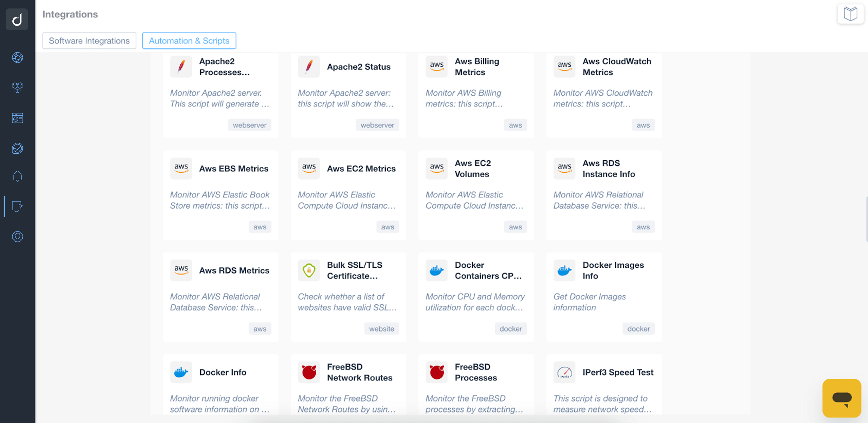Open the documentation book icon
868x423 pixels.
click(850, 14)
